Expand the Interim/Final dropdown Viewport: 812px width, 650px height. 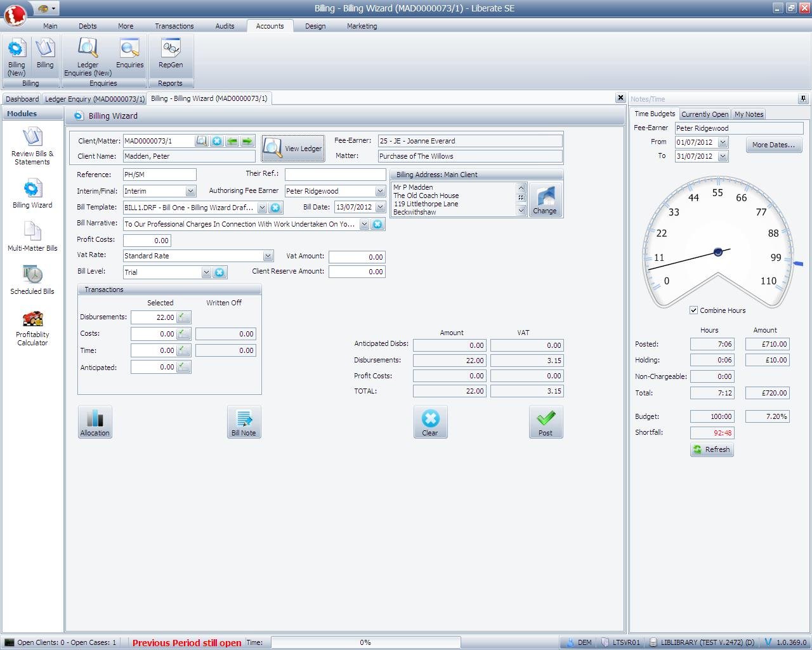[x=190, y=191]
